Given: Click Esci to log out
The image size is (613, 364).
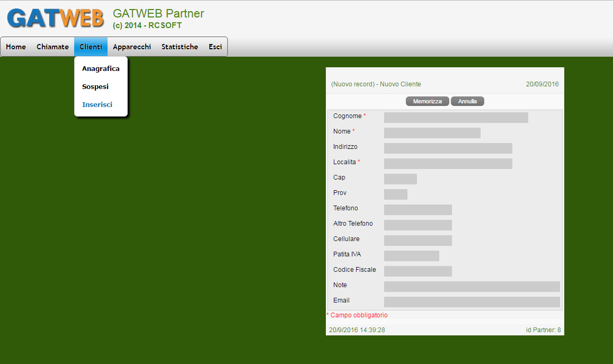Looking at the screenshot, I should point(216,47).
